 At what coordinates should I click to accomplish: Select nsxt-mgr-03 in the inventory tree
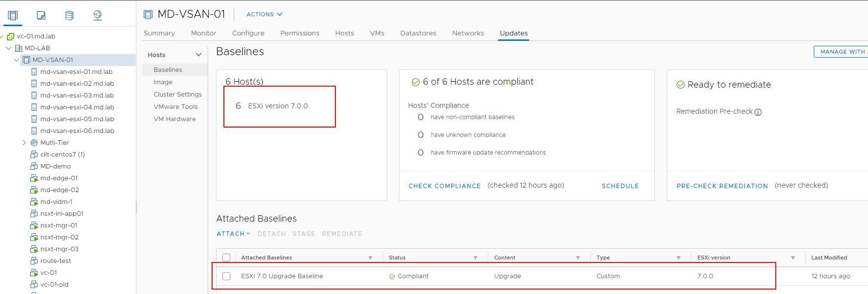coord(59,249)
